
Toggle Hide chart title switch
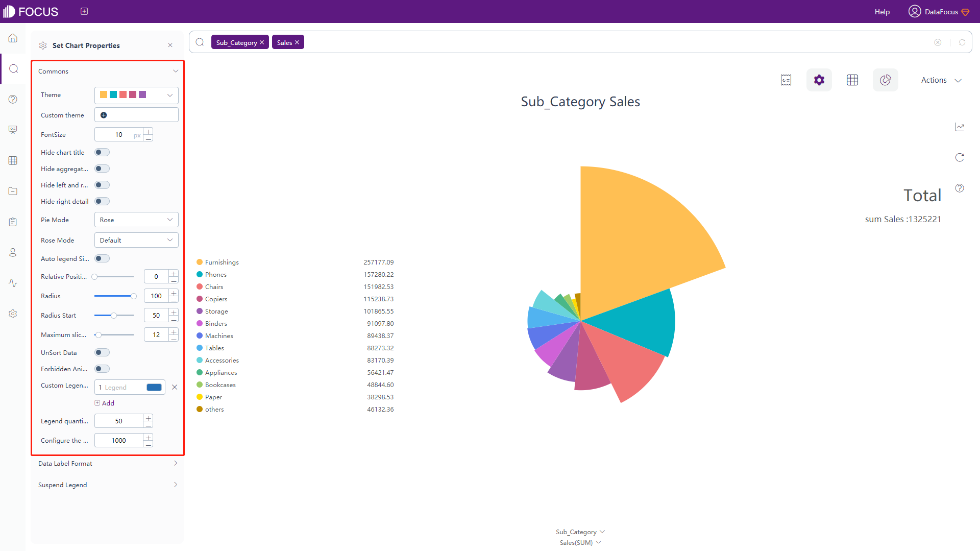[102, 152]
